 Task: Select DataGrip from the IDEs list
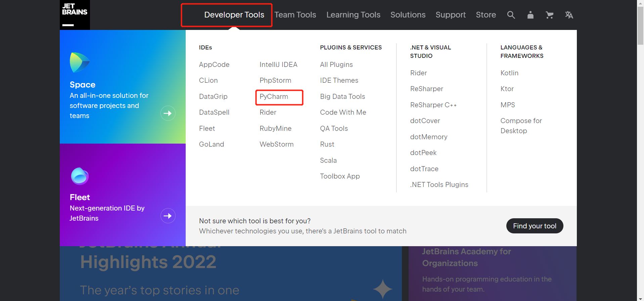pyautogui.click(x=213, y=97)
